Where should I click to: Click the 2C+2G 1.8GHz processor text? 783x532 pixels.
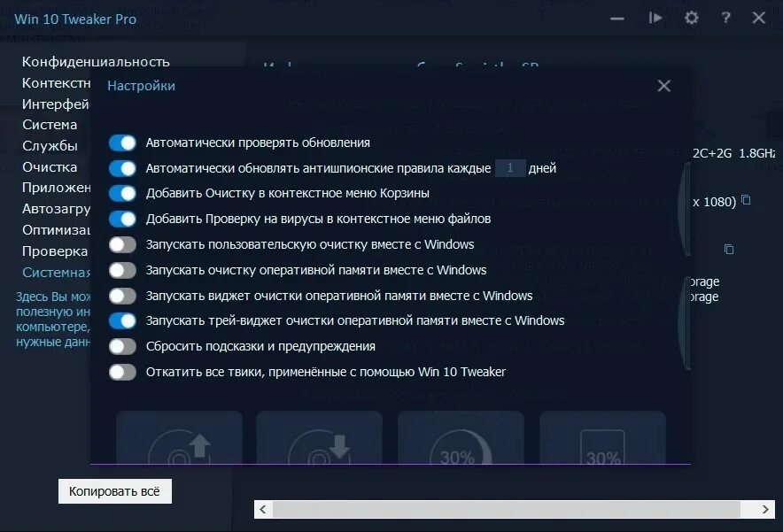coord(734,153)
